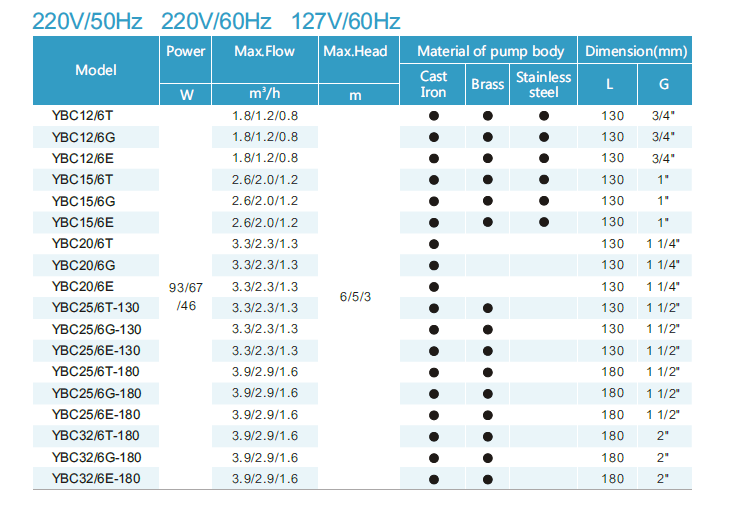Click the Brass dot in YBC15/6T row
731x508 pixels.
click(488, 179)
